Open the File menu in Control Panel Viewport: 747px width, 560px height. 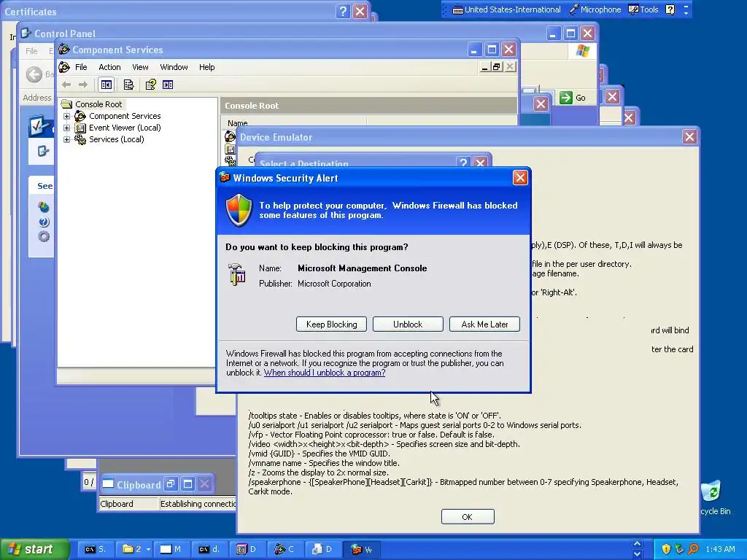pos(31,50)
